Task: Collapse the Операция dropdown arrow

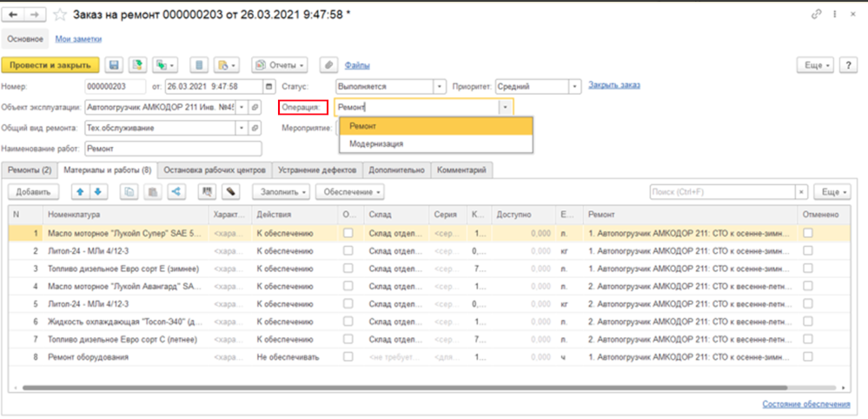Action: [x=506, y=108]
